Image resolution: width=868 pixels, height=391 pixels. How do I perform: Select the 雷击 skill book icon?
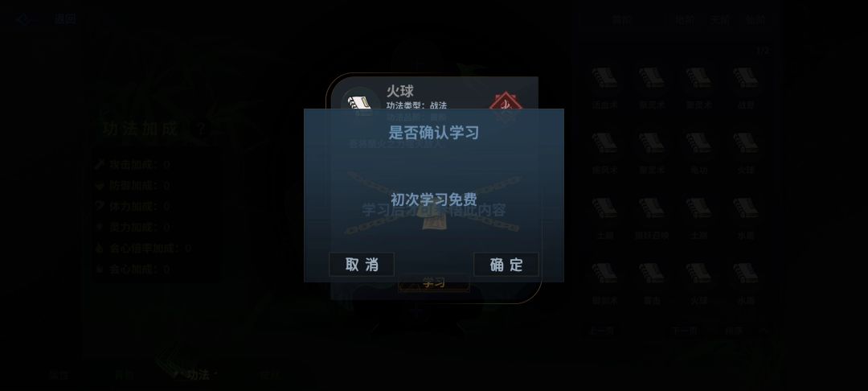click(x=652, y=274)
